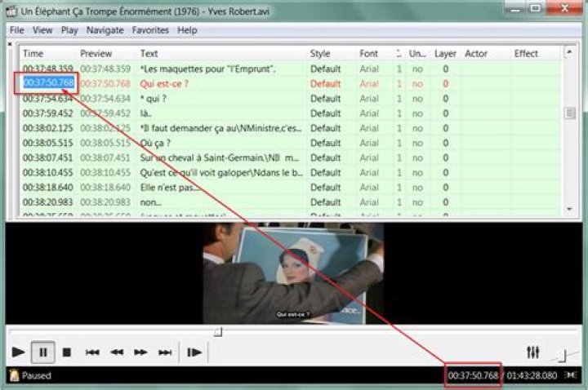Click the current position 00:37:50.768 in status bar
Screen dimensions: 588x390
click(x=473, y=375)
